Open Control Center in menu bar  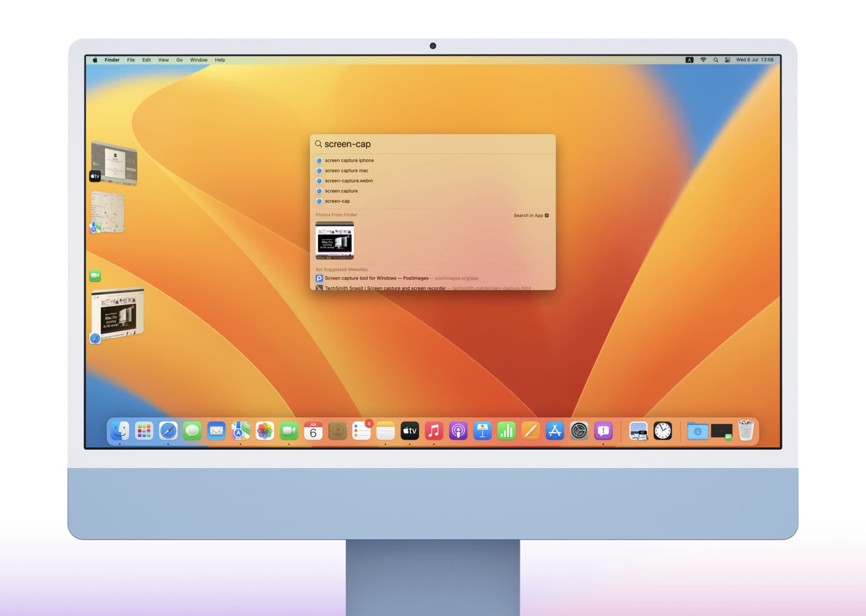[x=727, y=60]
